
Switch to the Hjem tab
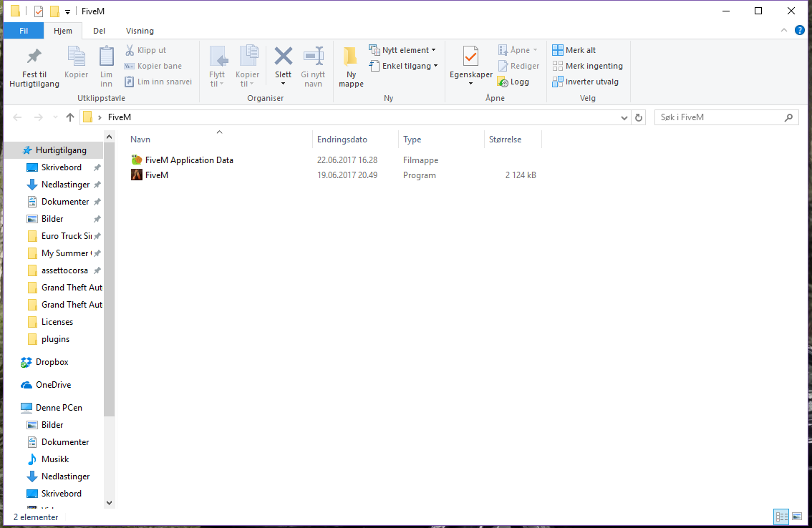tap(63, 31)
